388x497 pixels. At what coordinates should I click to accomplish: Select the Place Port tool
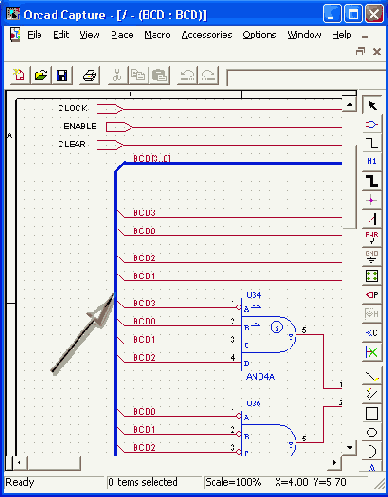[372, 295]
